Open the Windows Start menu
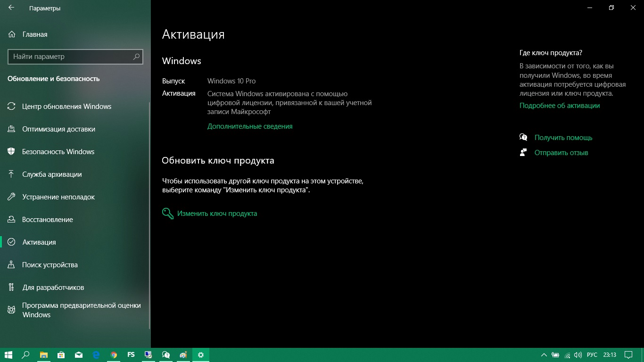The height and width of the screenshot is (362, 644). click(8, 355)
